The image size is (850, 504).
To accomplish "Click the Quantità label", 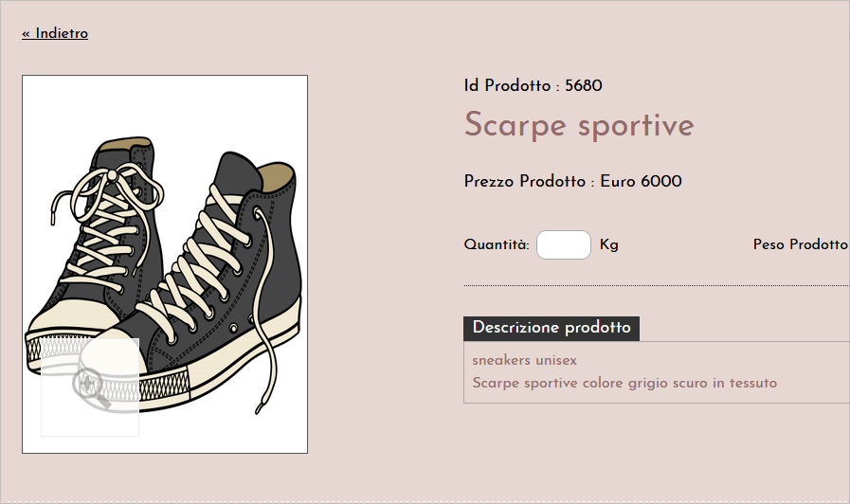I will (x=496, y=245).
